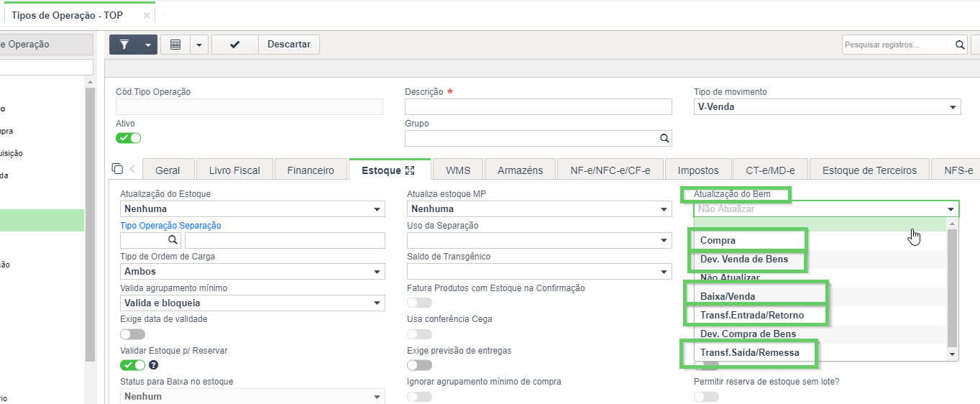The image size is (980, 404).
Task: Toggle Usa conferência Cega switch
Action: click(420, 334)
